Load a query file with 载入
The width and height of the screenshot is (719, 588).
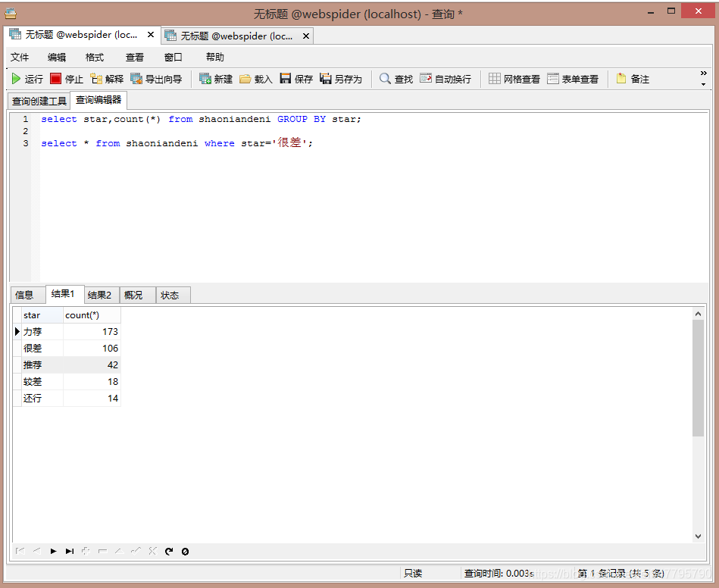[256, 79]
